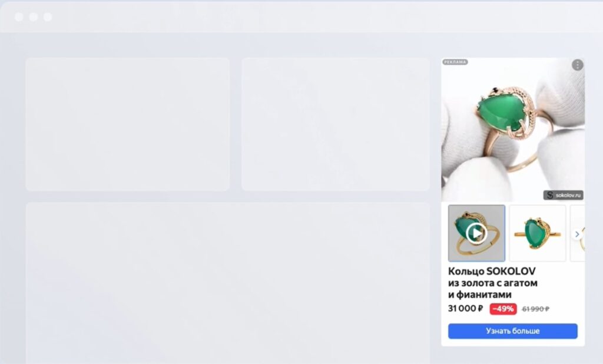Play the ring video thumbnail
Image resolution: width=603 pixels, height=364 pixels.
pos(476,233)
